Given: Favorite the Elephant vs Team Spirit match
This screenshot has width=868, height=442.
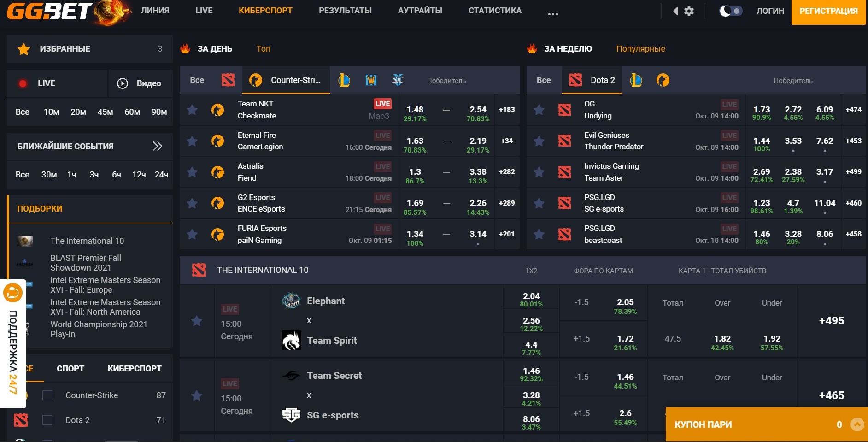Looking at the screenshot, I should click(197, 321).
